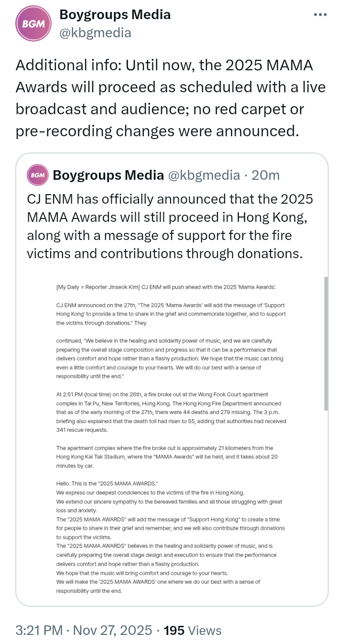
Task: Open Boygroups Media name inside the quoted post
Action: tap(108, 175)
